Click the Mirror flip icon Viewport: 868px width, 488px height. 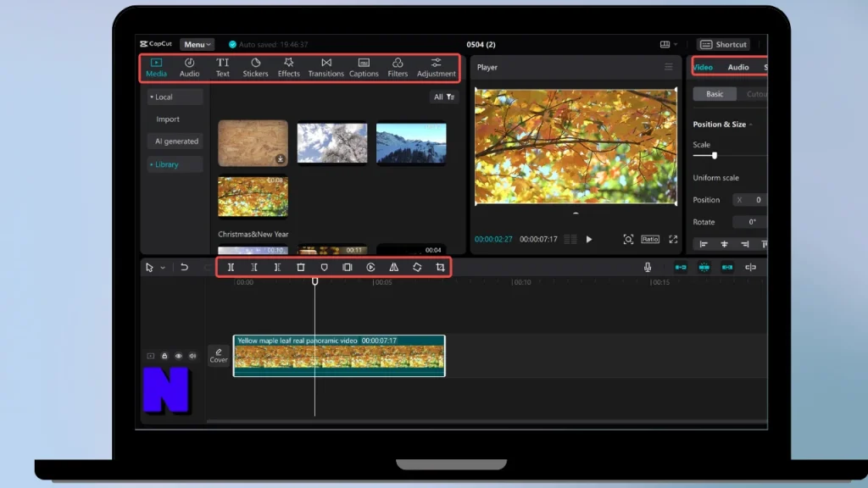point(393,267)
